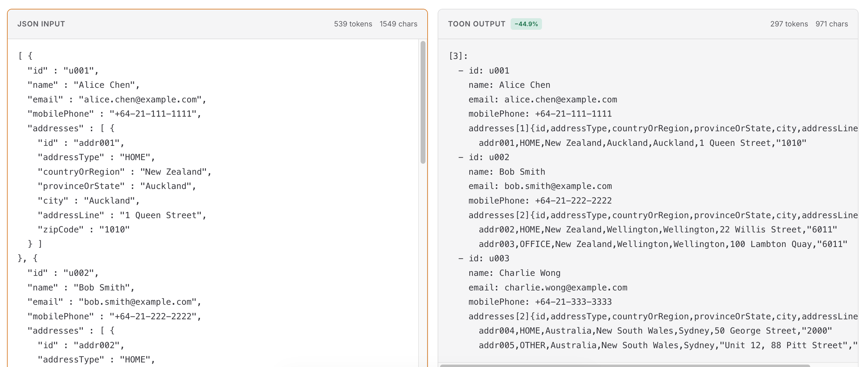Place cursor on JSON "zipCode" : "1010" line
This screenshot has height=367, width=868.
point(84,230)
